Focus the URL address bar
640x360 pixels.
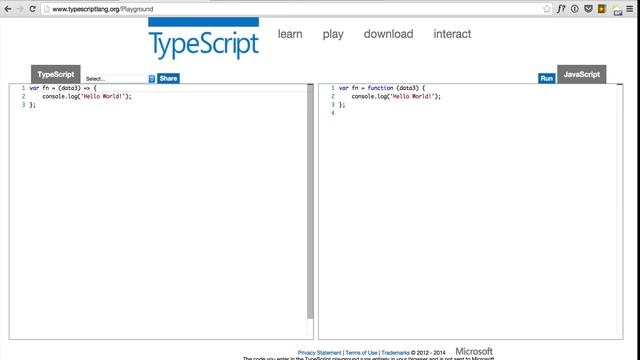click(x=294, y=9)
